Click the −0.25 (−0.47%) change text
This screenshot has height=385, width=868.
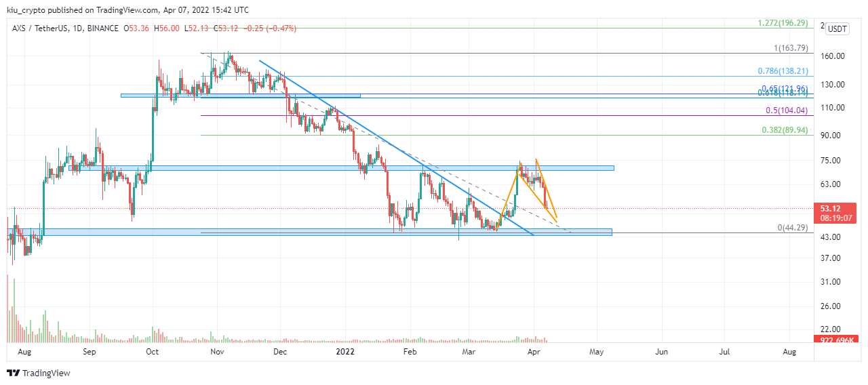click(x=269, y=28)
